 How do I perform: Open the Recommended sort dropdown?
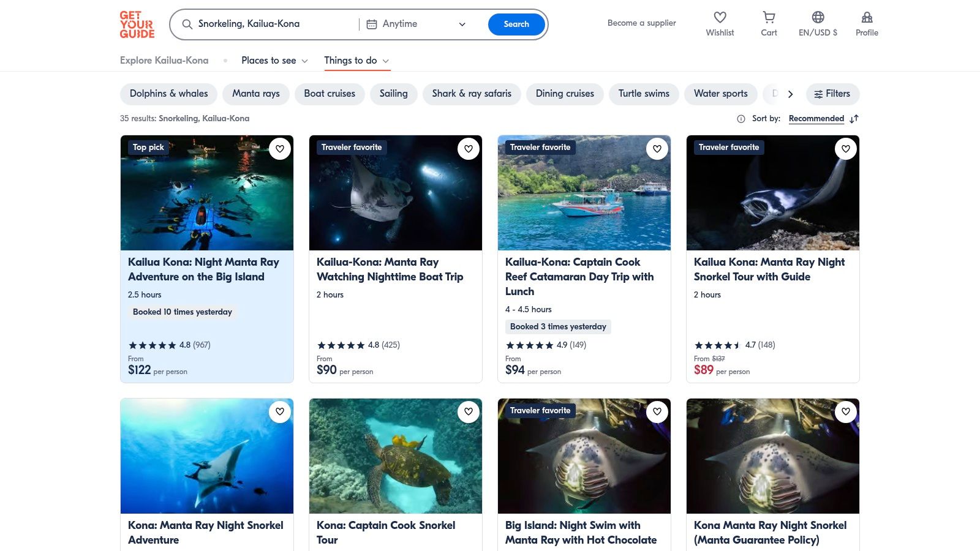pyautogui.click(x=816, y=119)
